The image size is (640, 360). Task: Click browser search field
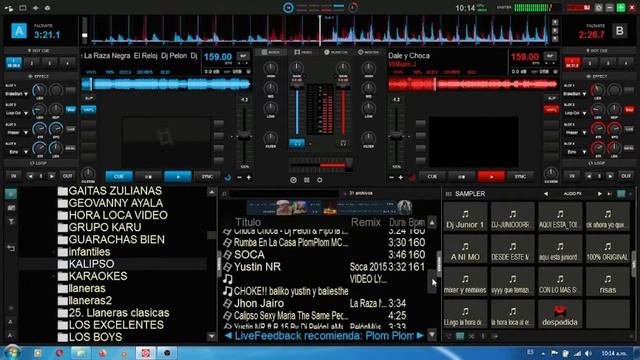pyautogui.click(x=284, y=193)
